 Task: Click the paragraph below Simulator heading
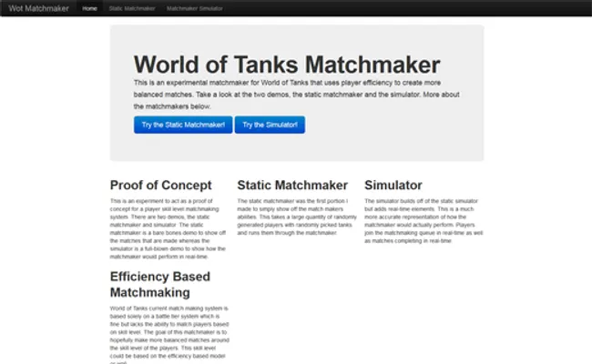point(422,220)
